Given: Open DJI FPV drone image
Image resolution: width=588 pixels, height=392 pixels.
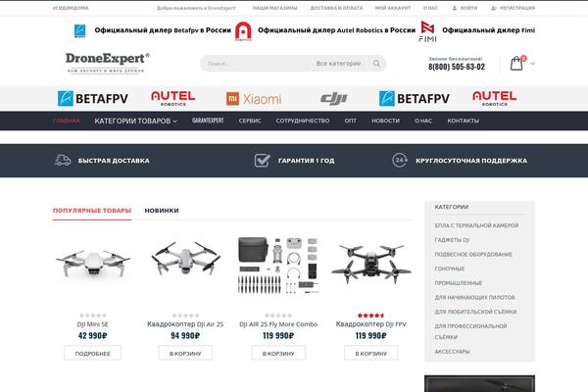Looking at the screenshot, I should pyautogui.click(x=370, y=264).
